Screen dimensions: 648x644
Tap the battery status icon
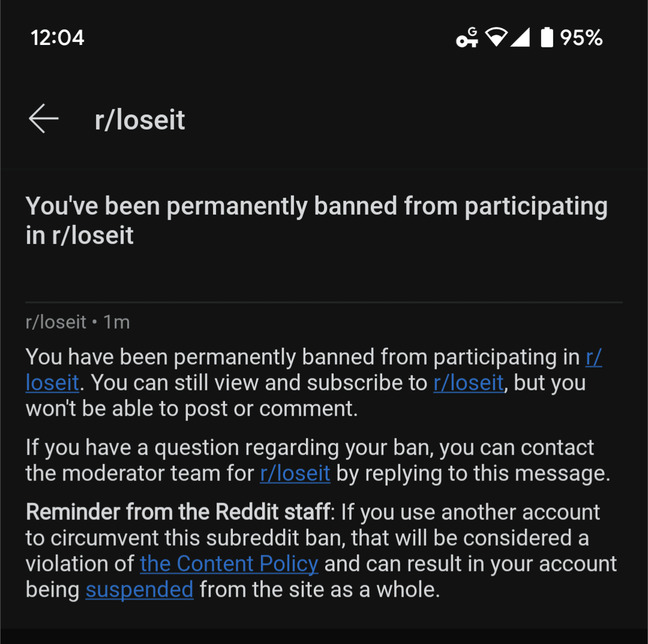pyautogui.click(x=547, y=37)
